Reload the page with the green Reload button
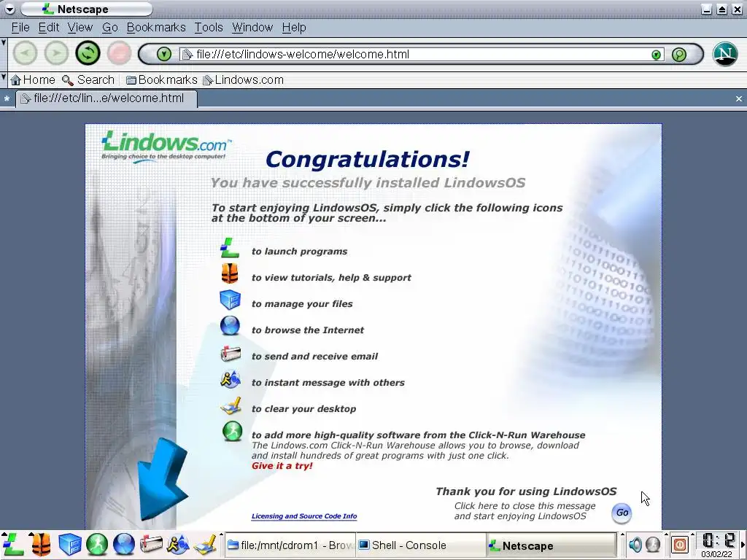747x560 pixels. click(x=88, y=52)
